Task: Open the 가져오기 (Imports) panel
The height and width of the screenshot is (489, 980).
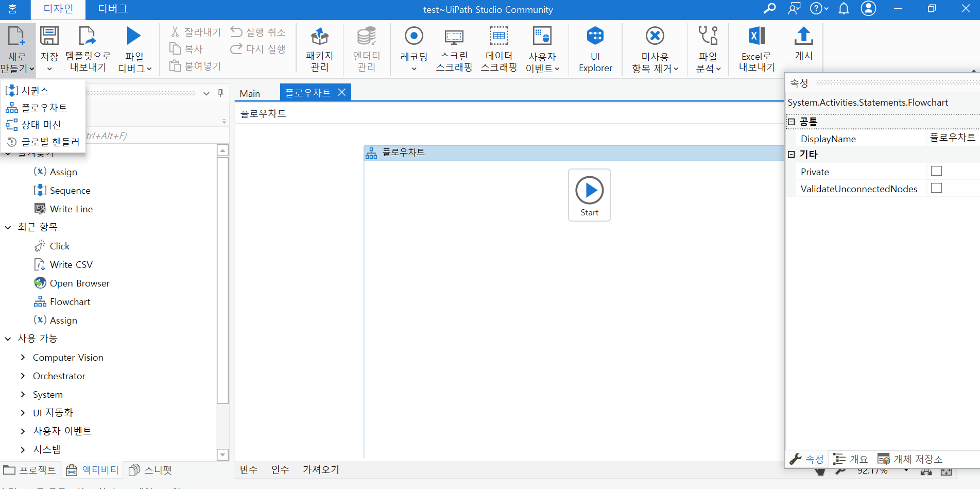Action: [321, 469]
